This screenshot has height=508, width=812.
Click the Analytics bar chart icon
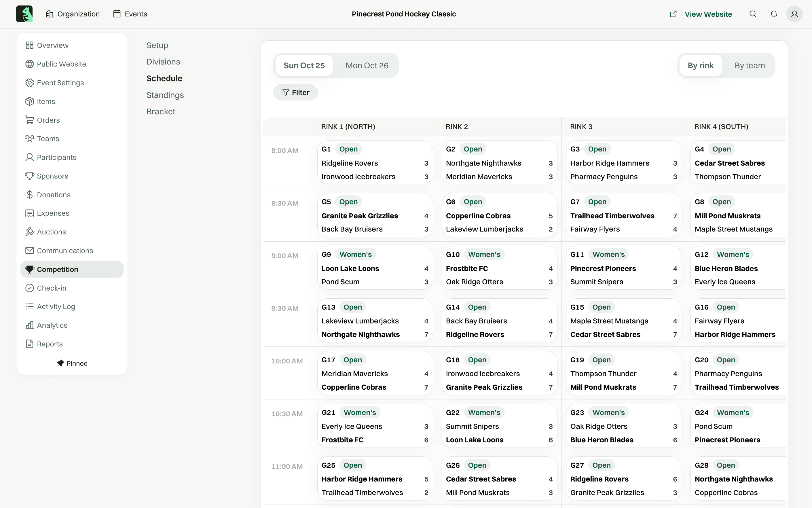30,325
